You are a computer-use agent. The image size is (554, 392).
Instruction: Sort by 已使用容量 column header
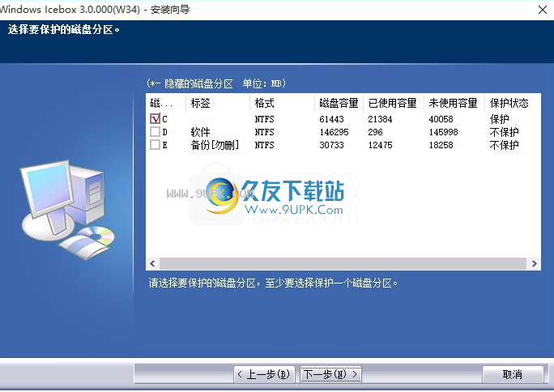pos(394,103)
